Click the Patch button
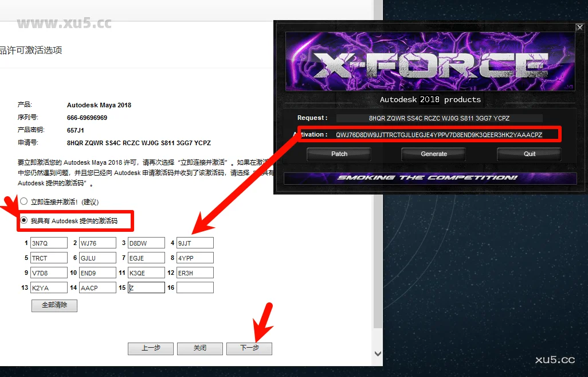 (x=339, y=154)
